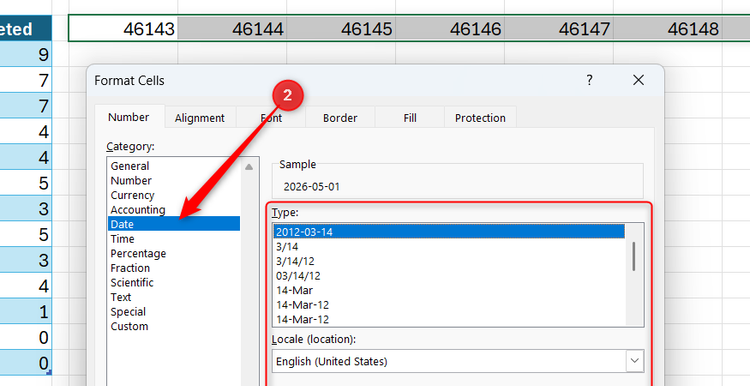
Task: Open Format Cells help question mark
Action: tap(589, 80)
